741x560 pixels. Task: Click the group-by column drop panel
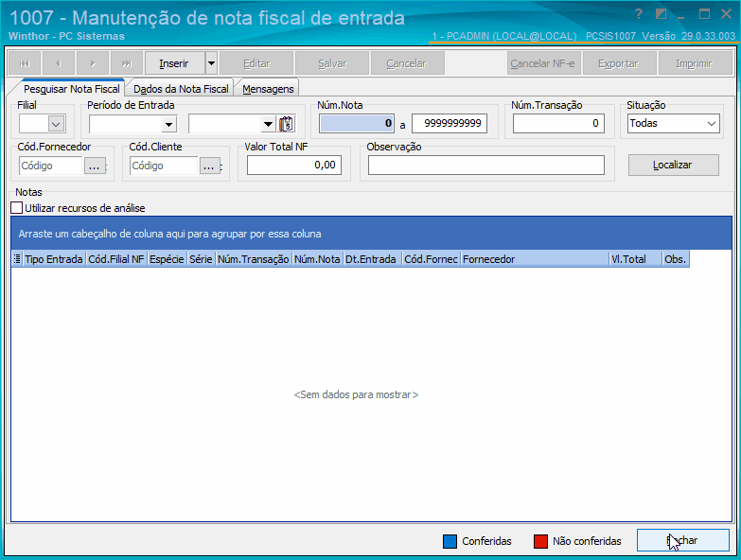click(371, 234)
